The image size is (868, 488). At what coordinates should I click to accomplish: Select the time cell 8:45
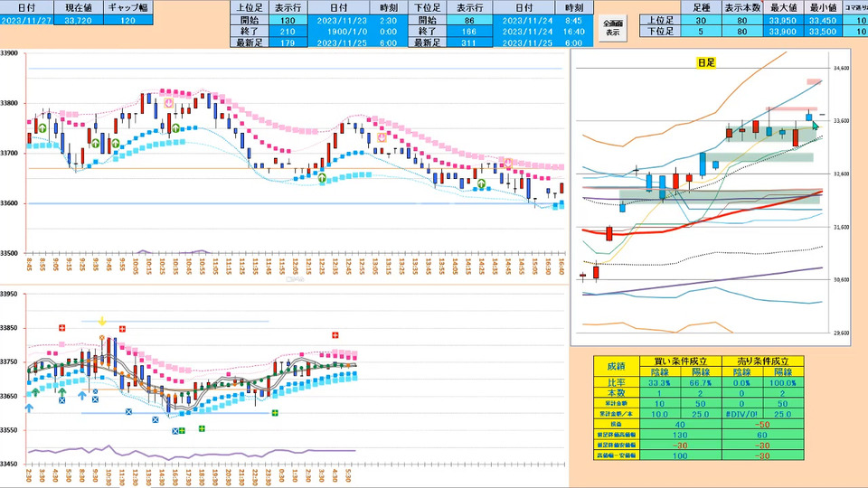(574, 21)
